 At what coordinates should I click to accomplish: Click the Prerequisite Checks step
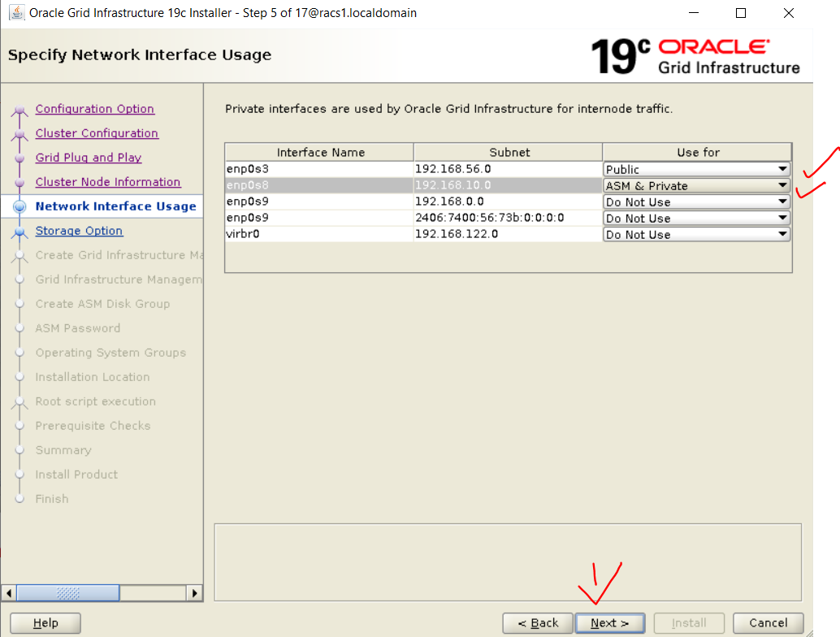tap(93, 426)
